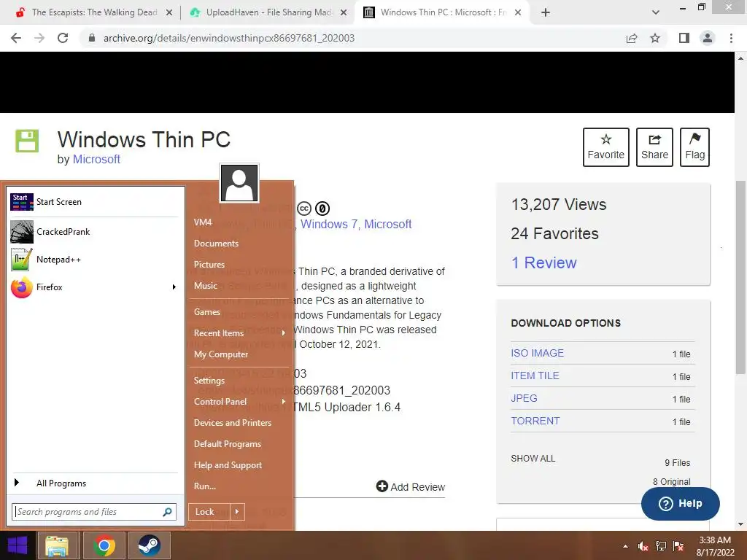Bookmark this page with the star icon
Viewport: 747px width, 560px height.
(x=655, y=38)
